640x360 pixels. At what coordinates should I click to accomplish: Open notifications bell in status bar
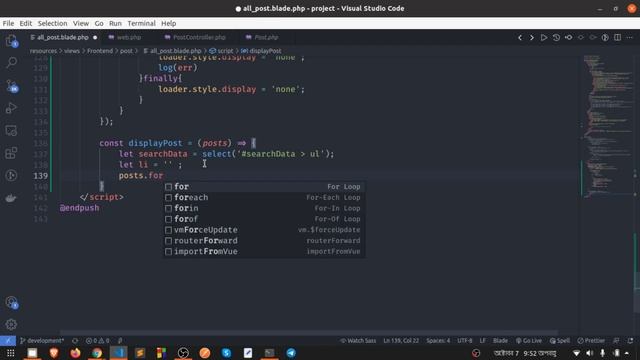pos(631,340)
